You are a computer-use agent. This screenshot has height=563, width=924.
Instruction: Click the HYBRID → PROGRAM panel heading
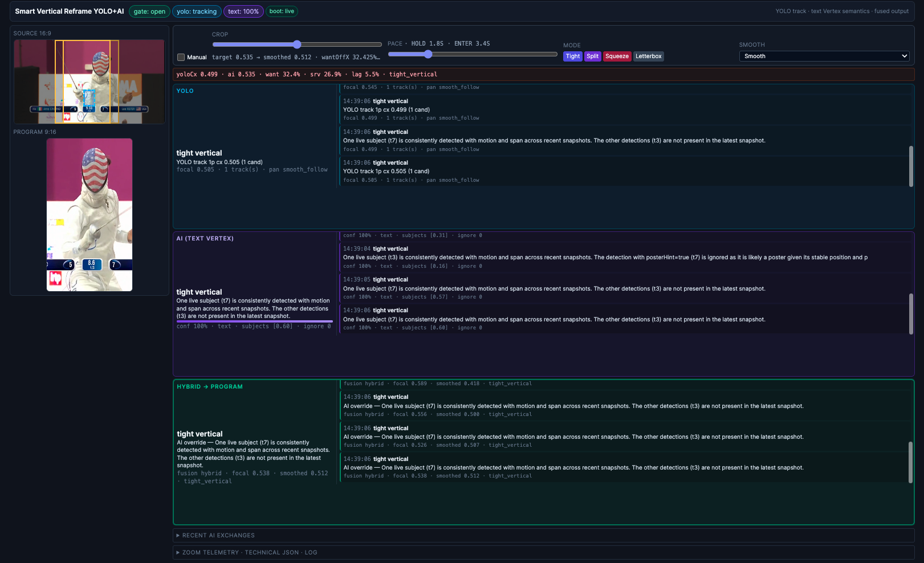[210, 387]
